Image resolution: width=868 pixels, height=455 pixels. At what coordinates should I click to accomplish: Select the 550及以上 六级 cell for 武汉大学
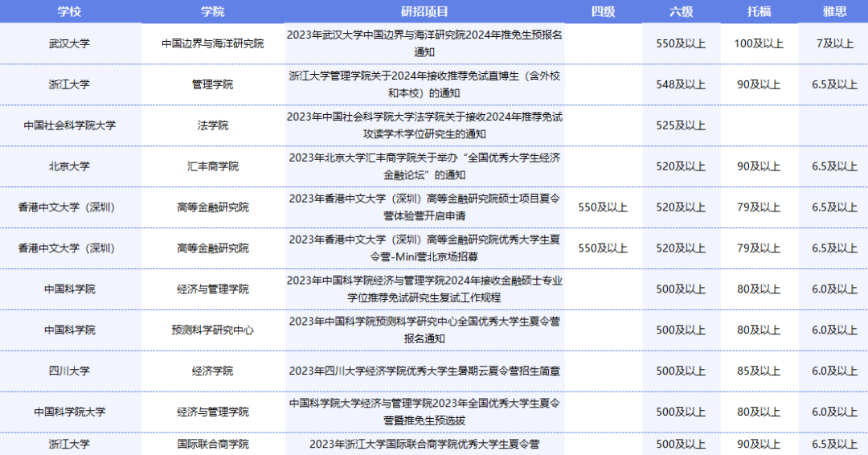tap(681, 43)
